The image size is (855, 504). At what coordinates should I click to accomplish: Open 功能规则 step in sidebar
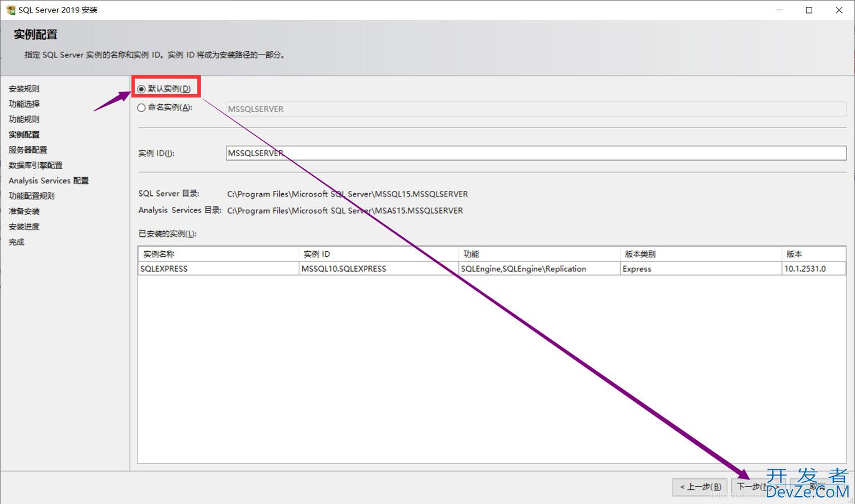coord(24,120)
